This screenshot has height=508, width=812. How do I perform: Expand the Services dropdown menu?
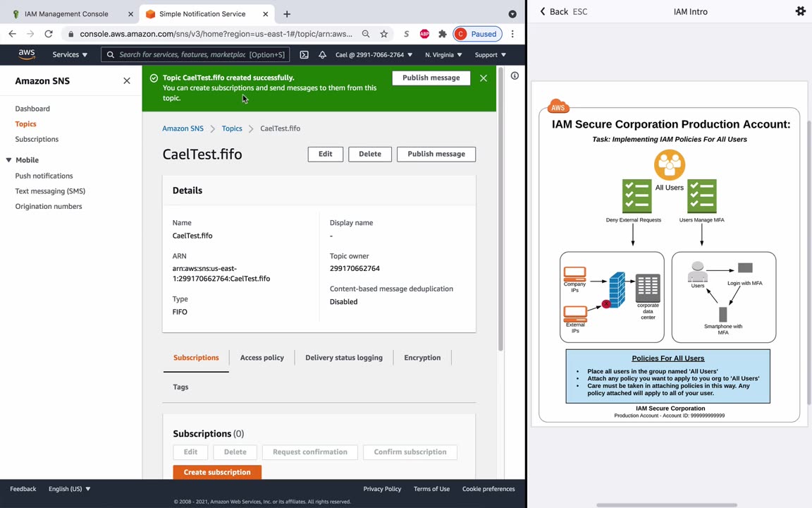pyautogui.click(x=70, y=55)
